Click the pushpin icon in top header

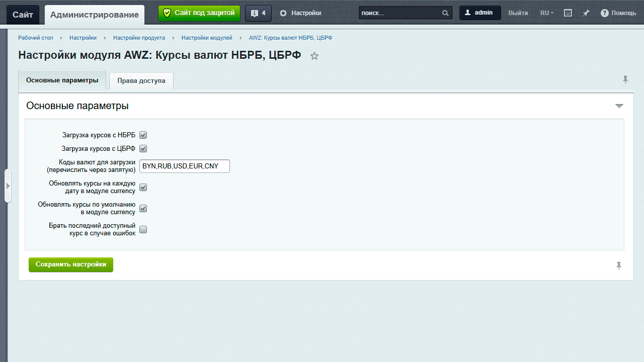586,13
